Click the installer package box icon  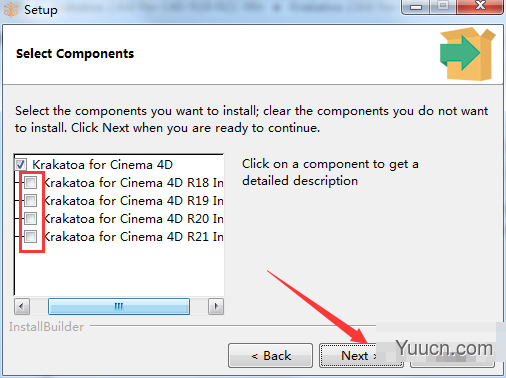467,54
